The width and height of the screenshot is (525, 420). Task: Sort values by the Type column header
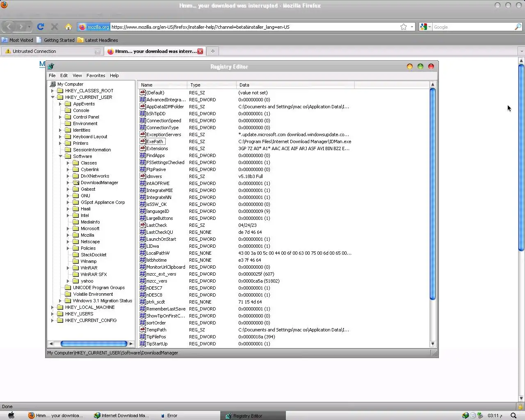[212, 85]
